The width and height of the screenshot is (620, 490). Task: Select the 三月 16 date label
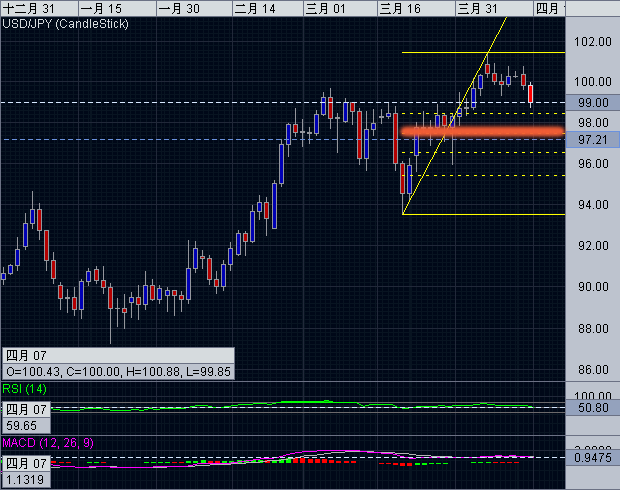[400, 8]
